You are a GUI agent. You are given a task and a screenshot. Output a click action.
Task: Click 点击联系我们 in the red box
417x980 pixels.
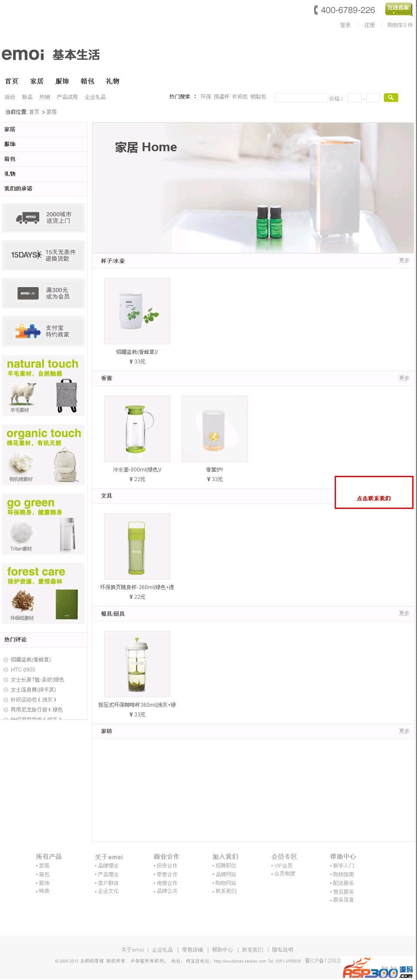pos(374,498)
